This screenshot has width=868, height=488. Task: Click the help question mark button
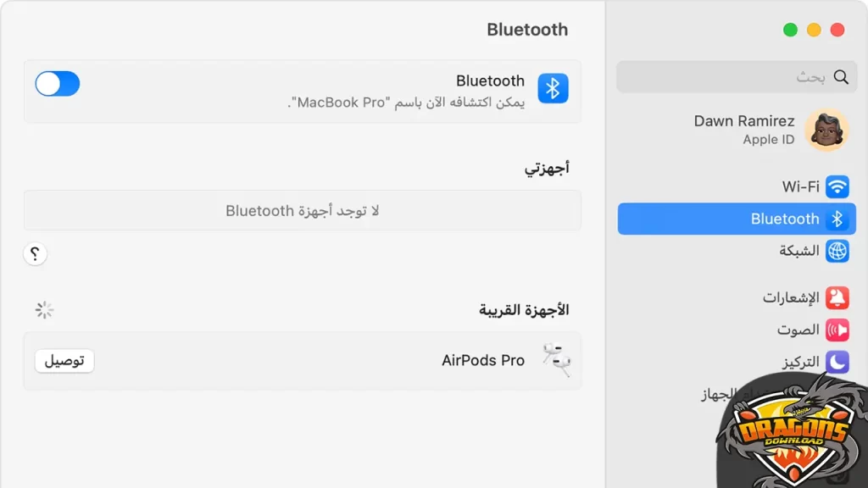tap(35, 254)
